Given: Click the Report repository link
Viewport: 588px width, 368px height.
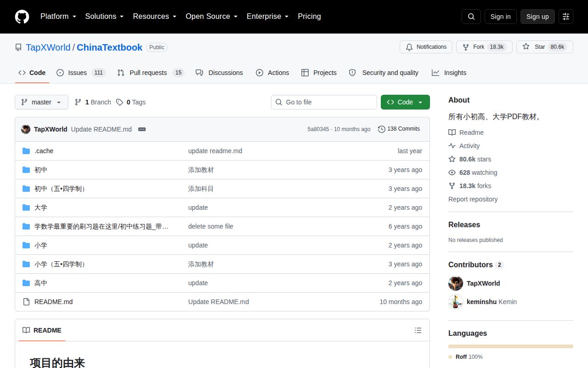Looking at the screenshot, I should point(473,199).
